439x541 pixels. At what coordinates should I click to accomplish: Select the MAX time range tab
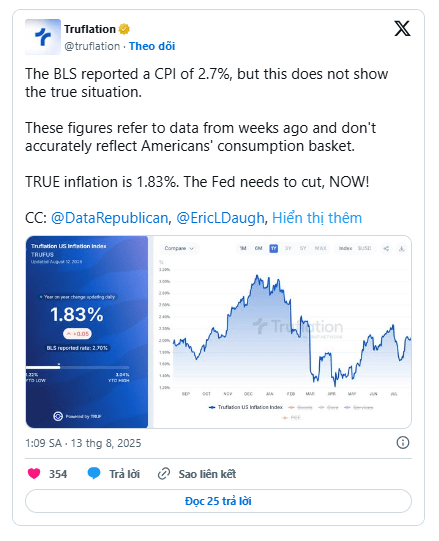pyautogui.click(x=321, y=248)
